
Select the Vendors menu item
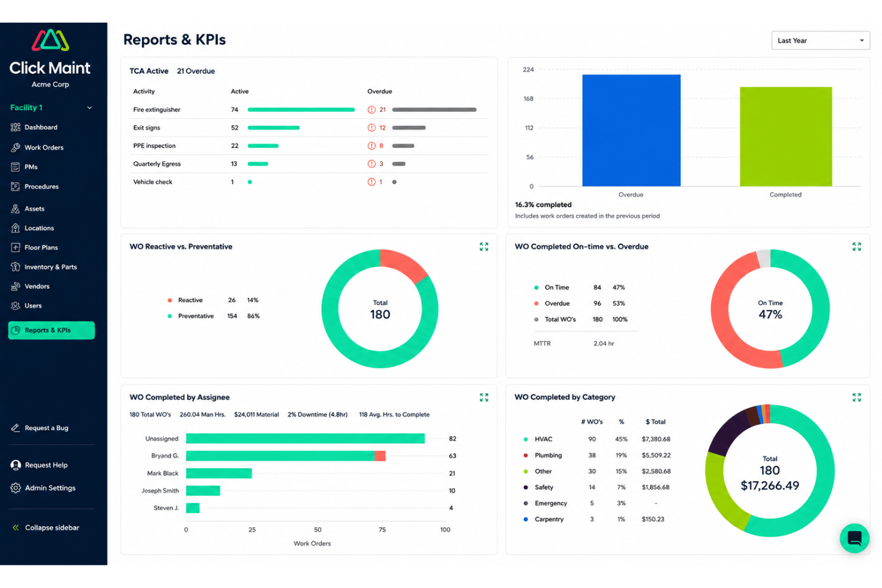[37, 287]
